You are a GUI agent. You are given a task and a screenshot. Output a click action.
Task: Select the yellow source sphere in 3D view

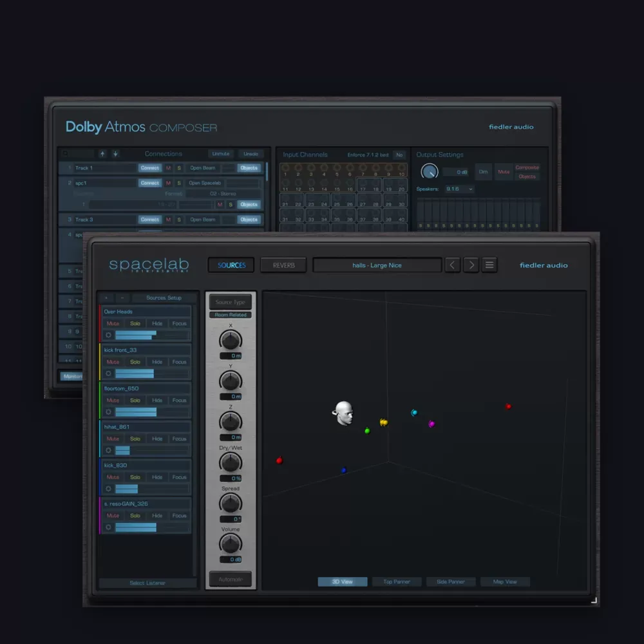point(384,422)
